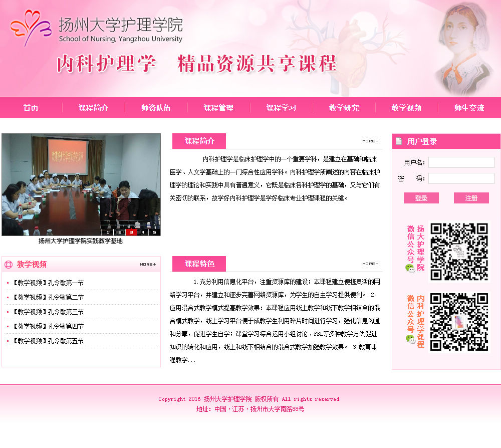Open MORE+ link in 教学视频 panel
This screenshot has width=501, height=448.
(148, 264)
